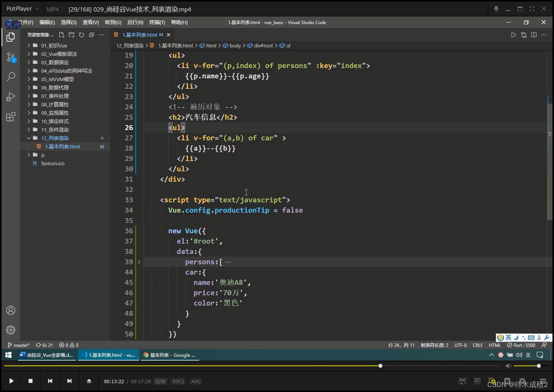Image resolution: width=554 pixels, height=392 pixels.
Task: Toggle PotPlayer 360 degree video mode
Action: [463, 381]
